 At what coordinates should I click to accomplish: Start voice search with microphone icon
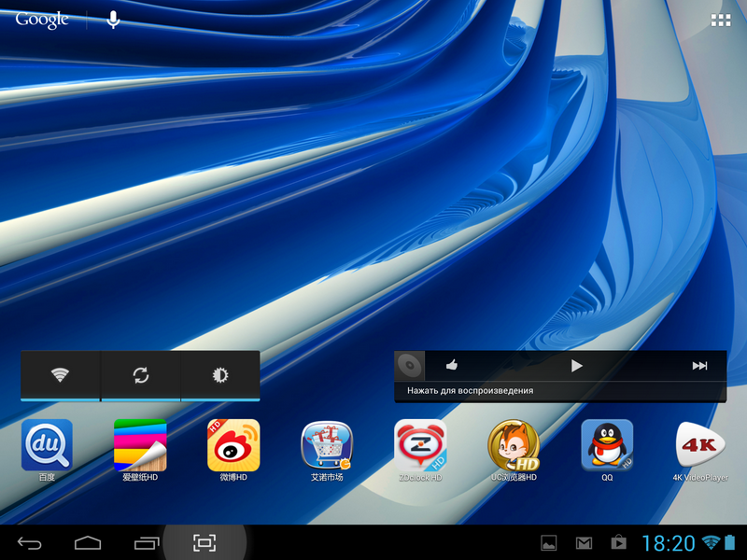[x=113, y=20]
